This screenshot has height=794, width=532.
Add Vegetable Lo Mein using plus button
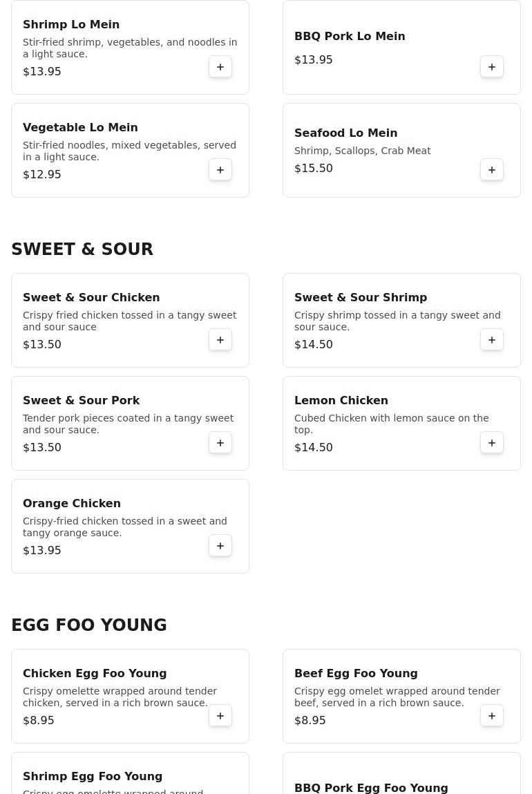[x=220, y=169]
